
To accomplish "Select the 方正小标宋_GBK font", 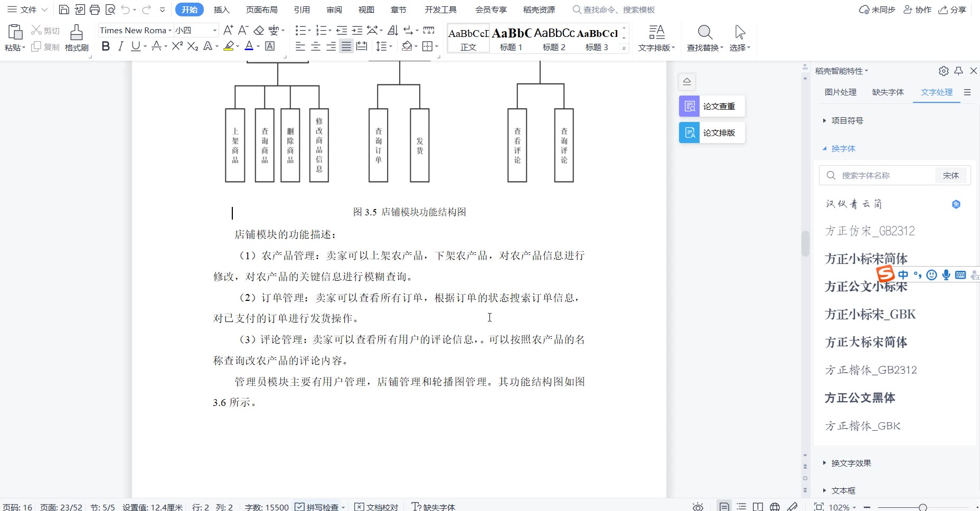I will tap(870, 315).
